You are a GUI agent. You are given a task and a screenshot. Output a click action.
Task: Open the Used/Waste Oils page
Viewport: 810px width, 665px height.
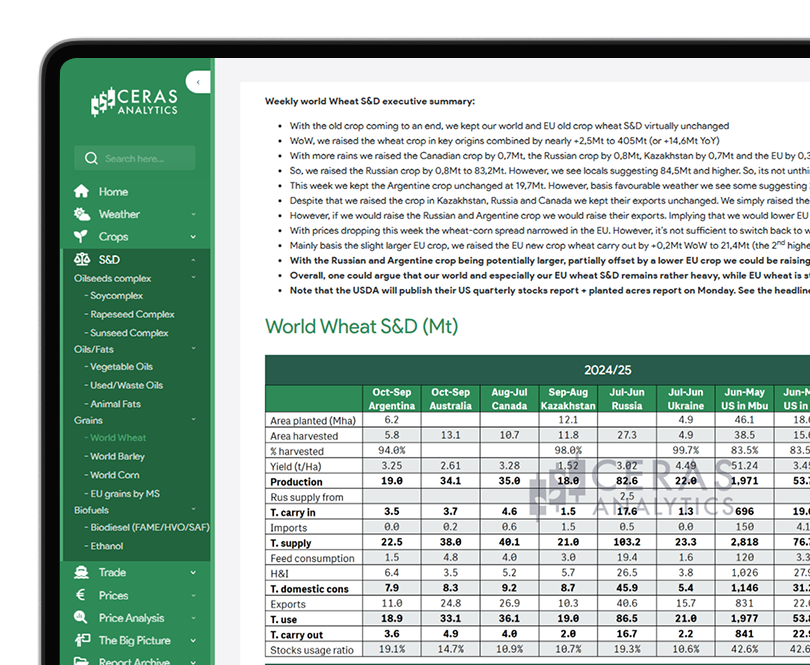click(123, 385)
